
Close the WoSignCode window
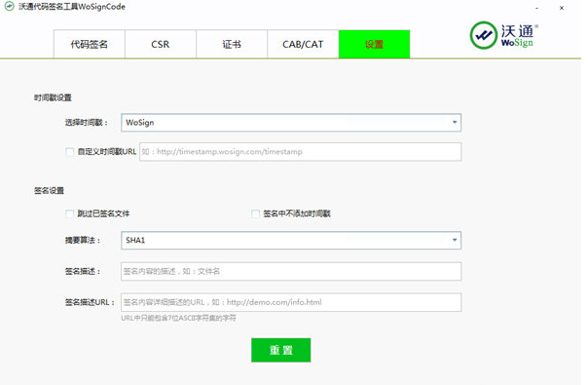[562, 8]
